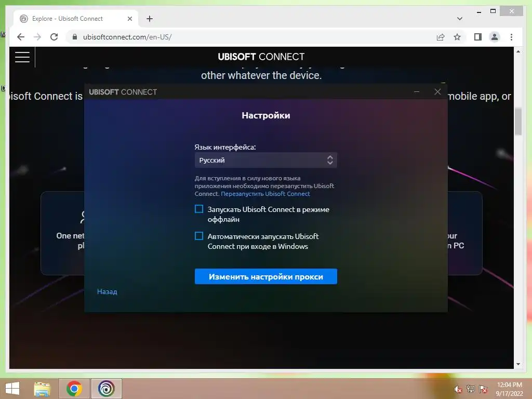Open the tab search chevron in Chrome
The width and height of the screenshot is (532, 399).
[460, 19]
